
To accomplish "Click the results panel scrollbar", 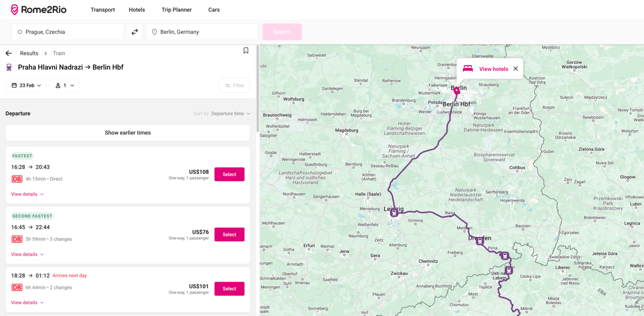I will (258, 90).
